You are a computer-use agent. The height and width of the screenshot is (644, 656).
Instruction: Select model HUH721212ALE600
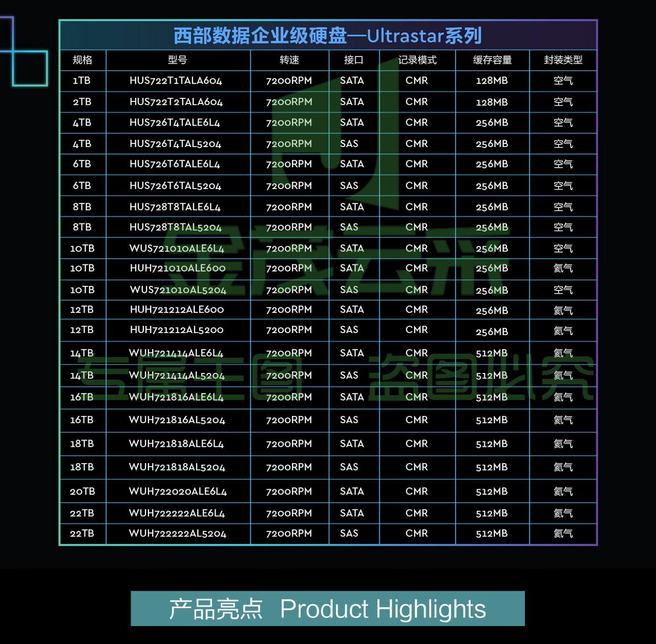tap(177, 309)
